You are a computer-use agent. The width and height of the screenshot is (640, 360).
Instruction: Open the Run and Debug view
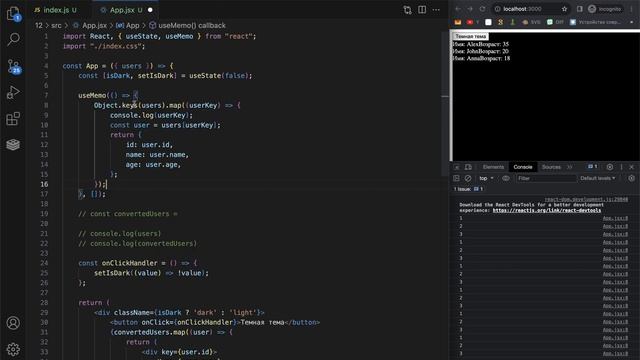tap(13, 93)
